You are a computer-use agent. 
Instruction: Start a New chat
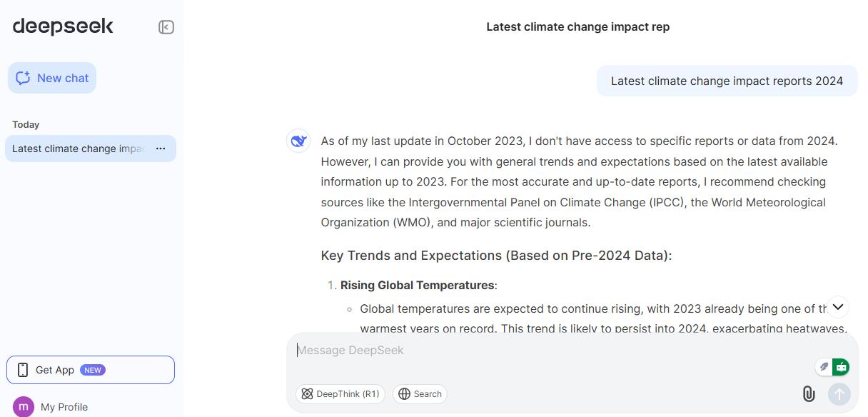[x=52, y=78]
